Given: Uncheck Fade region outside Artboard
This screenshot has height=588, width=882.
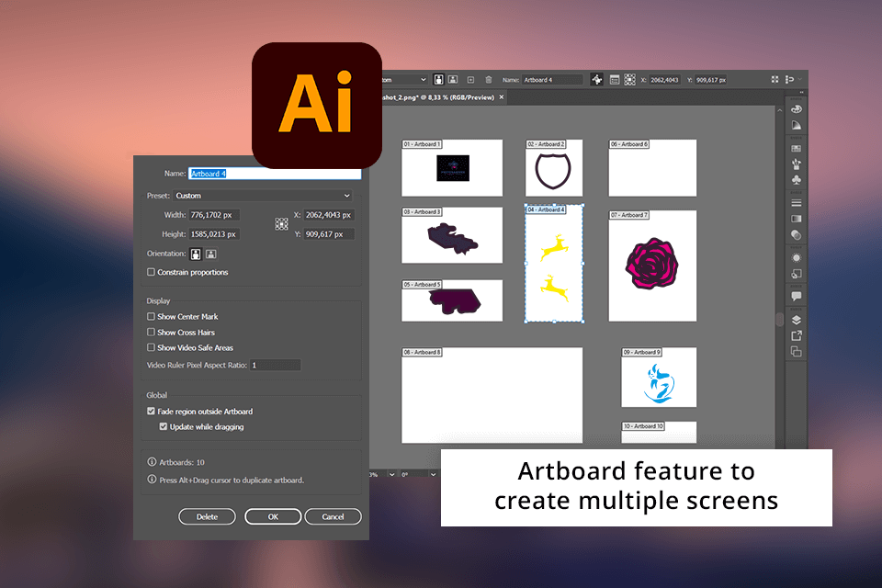Looking at the screenshot, I should coord(151,411).
